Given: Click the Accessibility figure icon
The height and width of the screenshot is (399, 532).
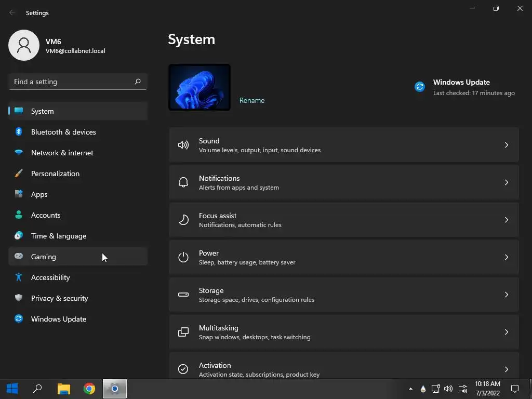Looking at the screenshot, I should click(x=19, y=277).
